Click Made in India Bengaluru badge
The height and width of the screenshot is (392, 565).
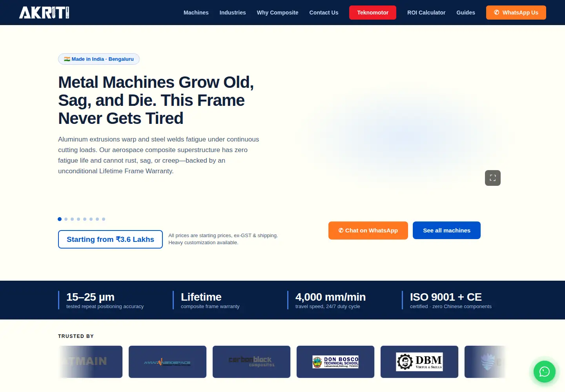[x=99, y=59]
